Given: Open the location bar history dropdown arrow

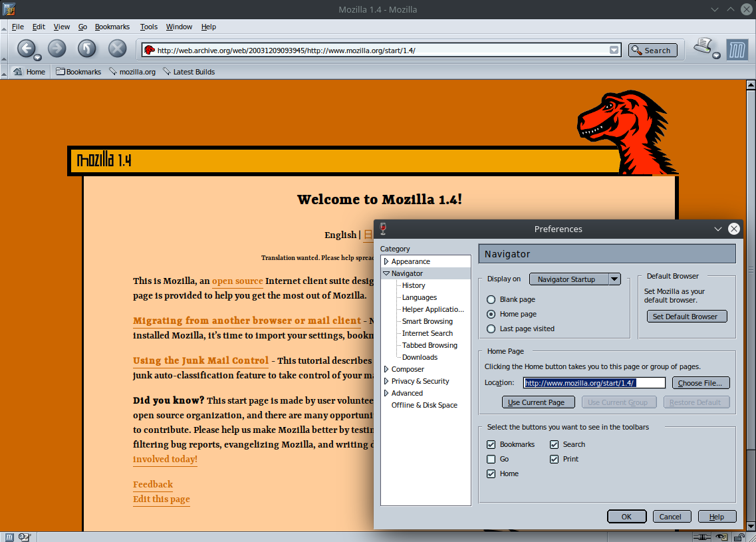Looking at the screenshot, I should 614,50.
